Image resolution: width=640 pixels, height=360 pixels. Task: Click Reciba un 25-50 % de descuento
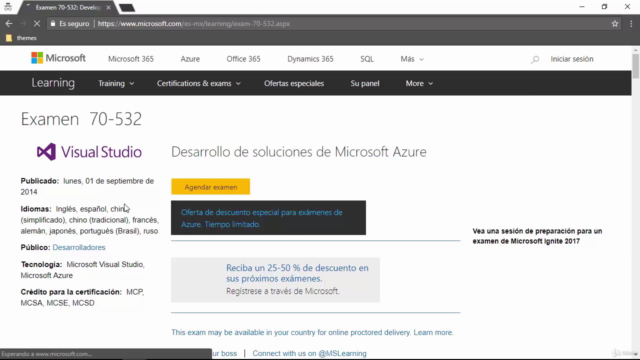(297, 273)
